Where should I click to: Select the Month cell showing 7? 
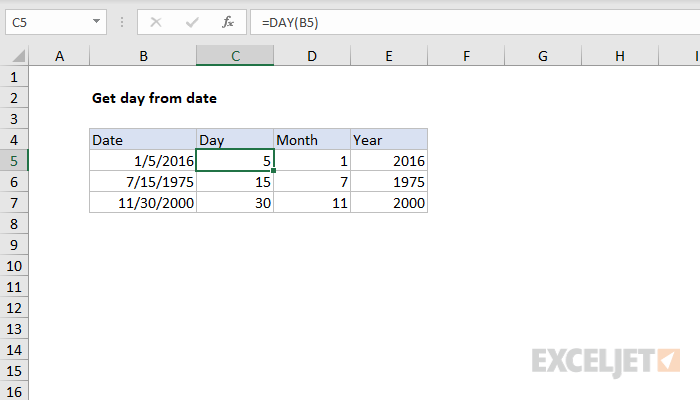tap(312, 182)
